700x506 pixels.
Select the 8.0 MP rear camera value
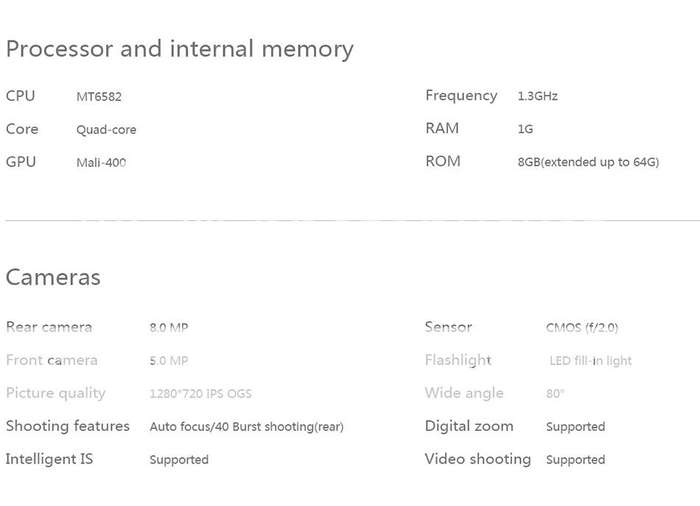click(169, 327)
